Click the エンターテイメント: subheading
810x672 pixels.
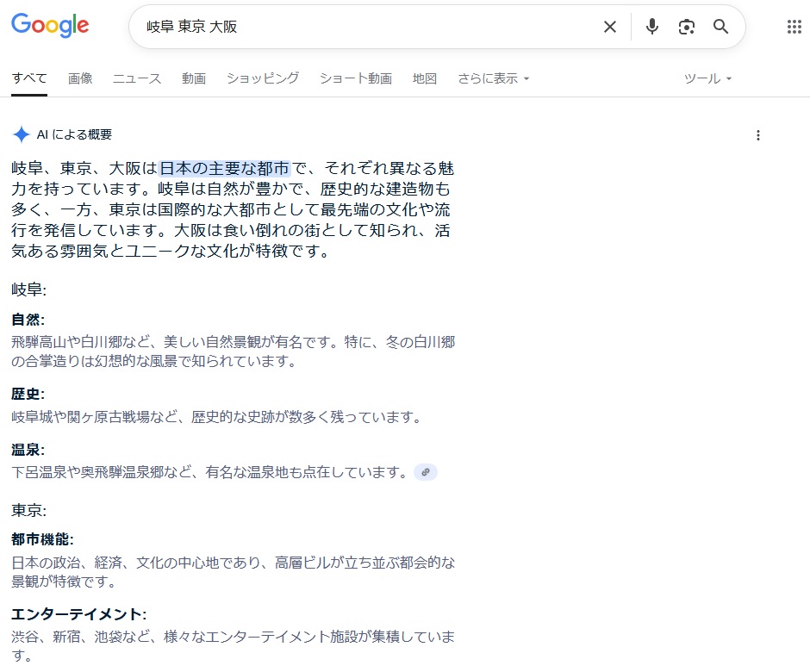[78, 614]
